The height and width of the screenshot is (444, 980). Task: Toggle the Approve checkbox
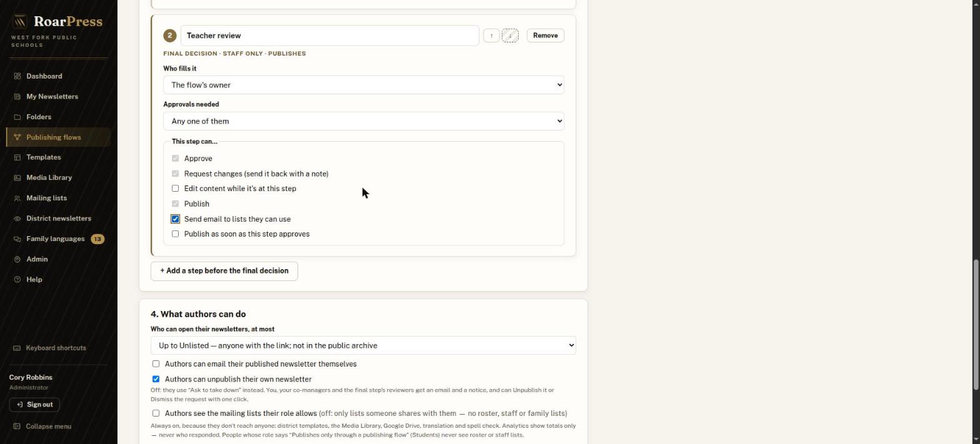175,159
